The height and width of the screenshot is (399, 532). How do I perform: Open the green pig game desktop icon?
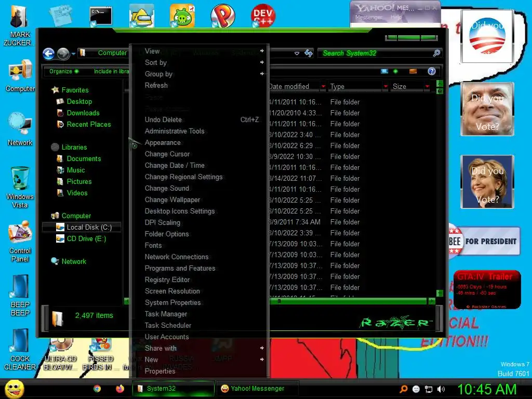coord(182,16)
